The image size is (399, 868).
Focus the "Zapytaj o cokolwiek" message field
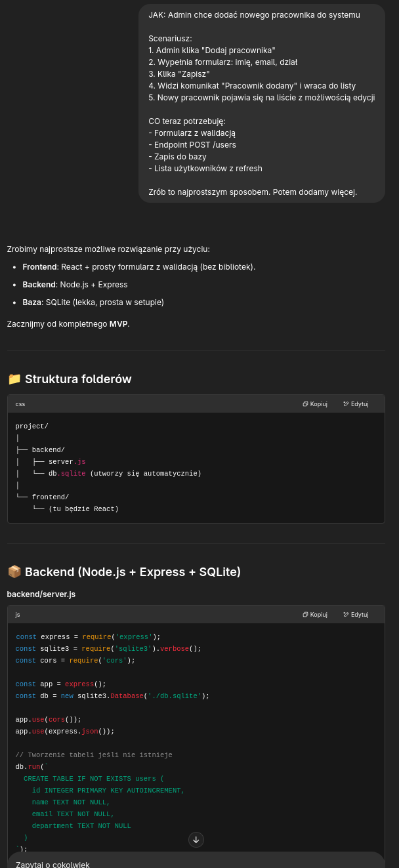196,860
